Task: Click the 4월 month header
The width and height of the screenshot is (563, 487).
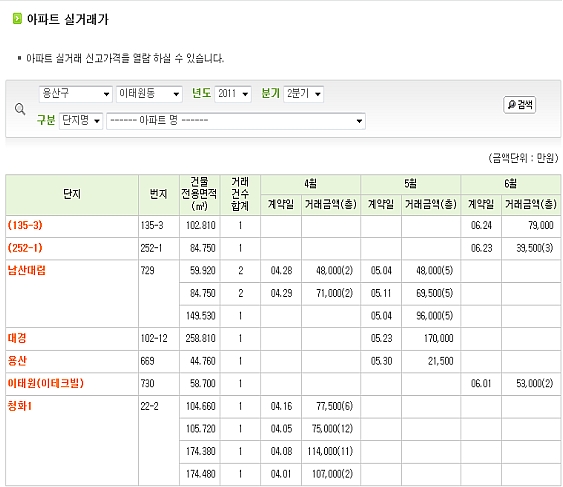Action: (x=311, y=184)
